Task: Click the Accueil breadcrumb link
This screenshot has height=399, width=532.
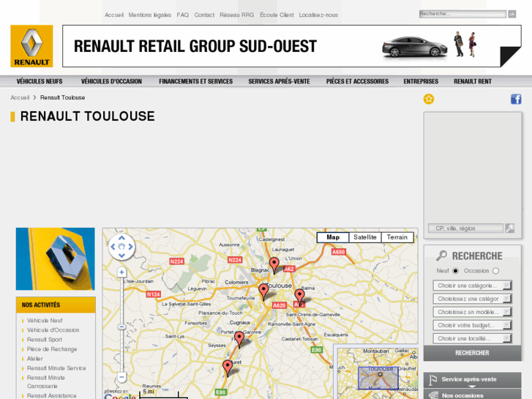Action: tap(20, 97)
